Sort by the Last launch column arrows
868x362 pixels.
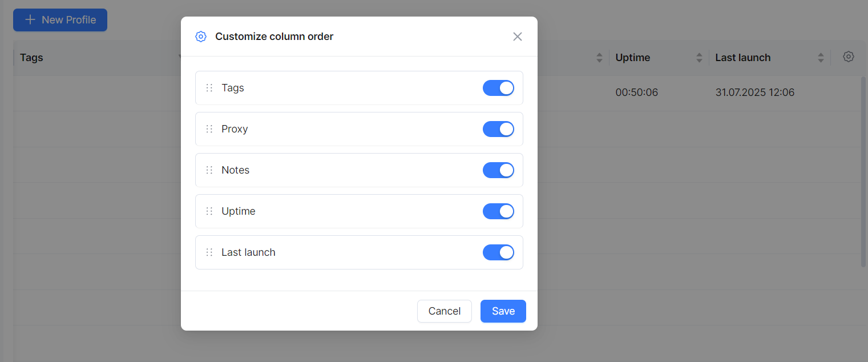point(821,58)
